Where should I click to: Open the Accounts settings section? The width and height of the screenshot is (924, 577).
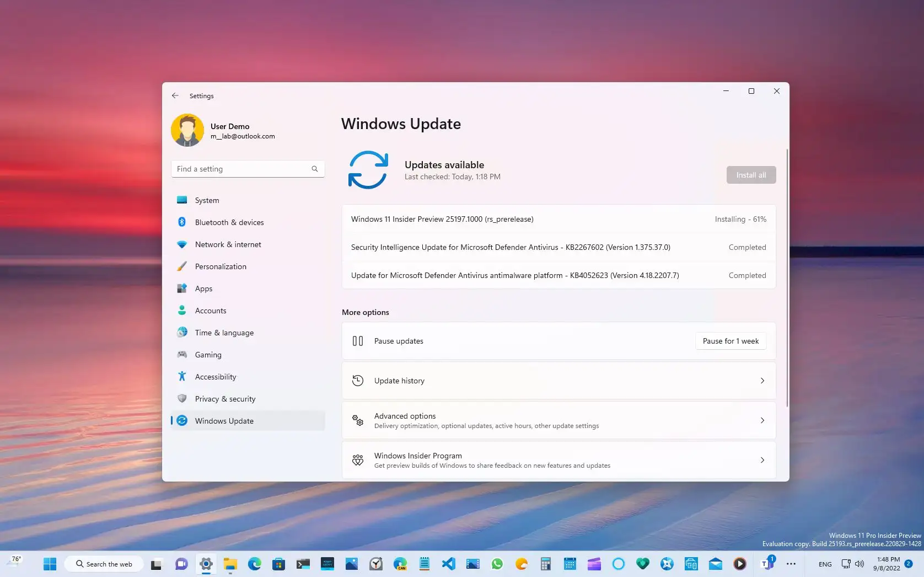click(211, 310)
